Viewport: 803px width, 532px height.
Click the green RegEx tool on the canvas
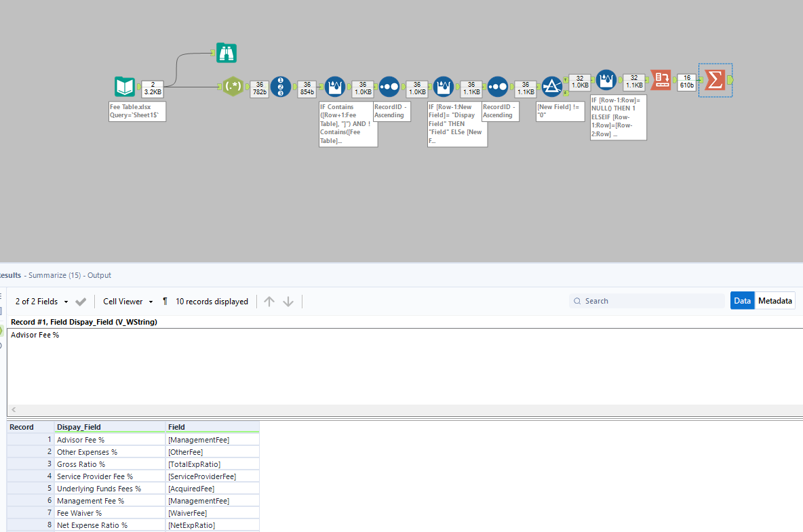[x=233, y=87]
